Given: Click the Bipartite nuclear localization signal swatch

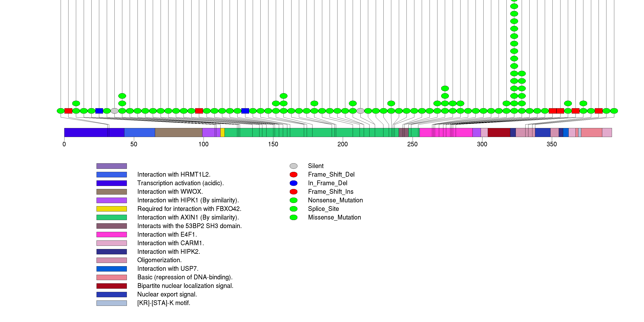Looking at the screenshot, I should (112, 286).
